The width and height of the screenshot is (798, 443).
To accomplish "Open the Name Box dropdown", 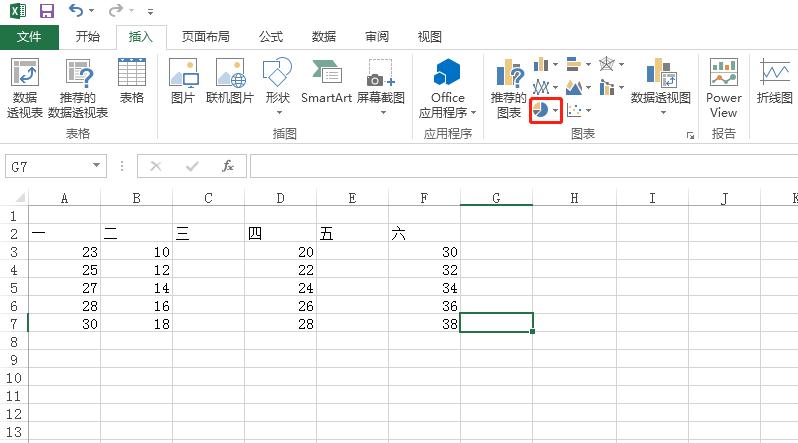I will 96,165.
